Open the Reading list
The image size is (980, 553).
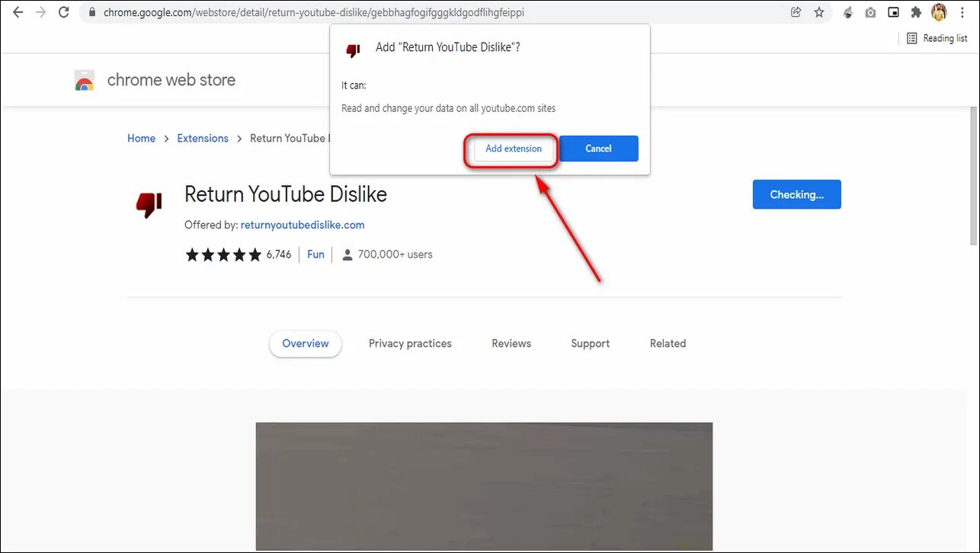937,38
